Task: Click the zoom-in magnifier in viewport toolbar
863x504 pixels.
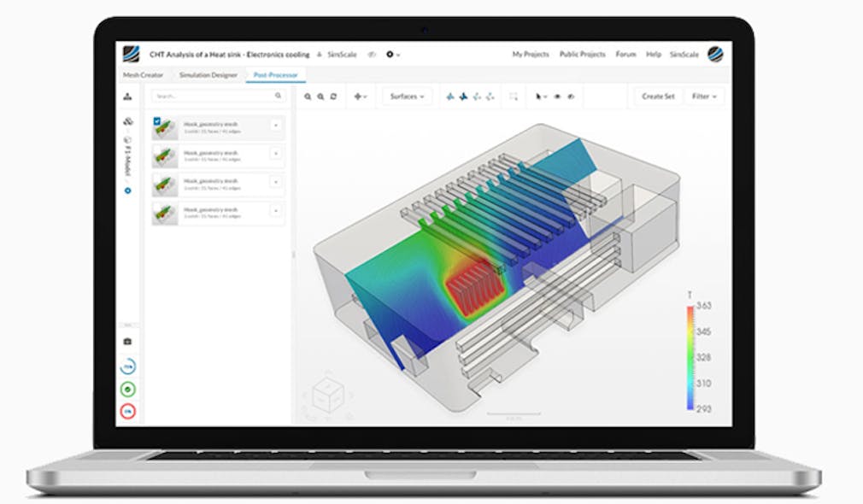Action: tap(306, 96)
